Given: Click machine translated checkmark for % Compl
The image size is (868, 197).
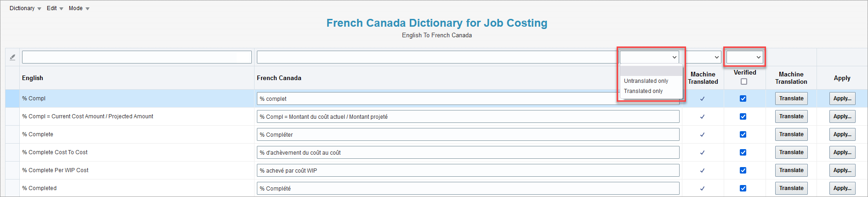Looking at the screenshot, I should click(x=702, y=98).
